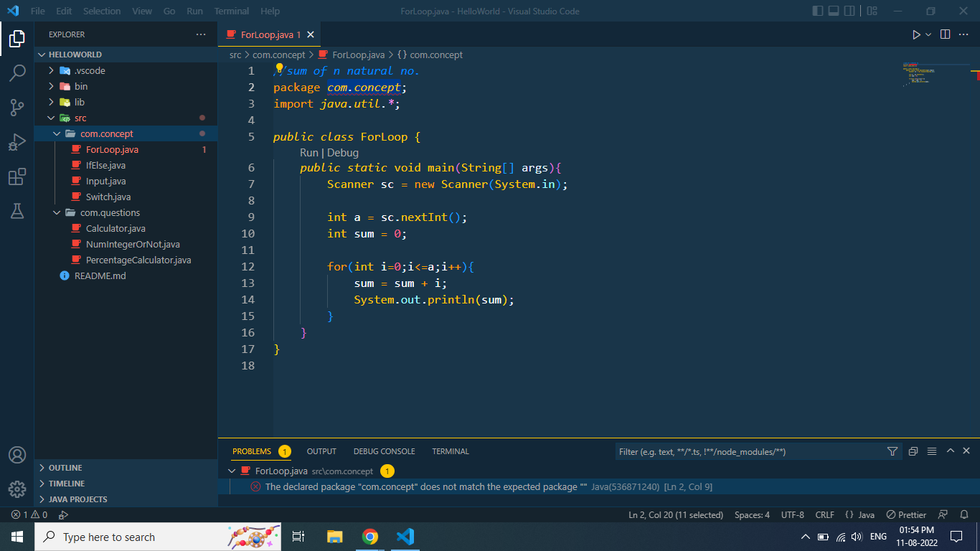Open the Manage gear icon

(17, 489)
